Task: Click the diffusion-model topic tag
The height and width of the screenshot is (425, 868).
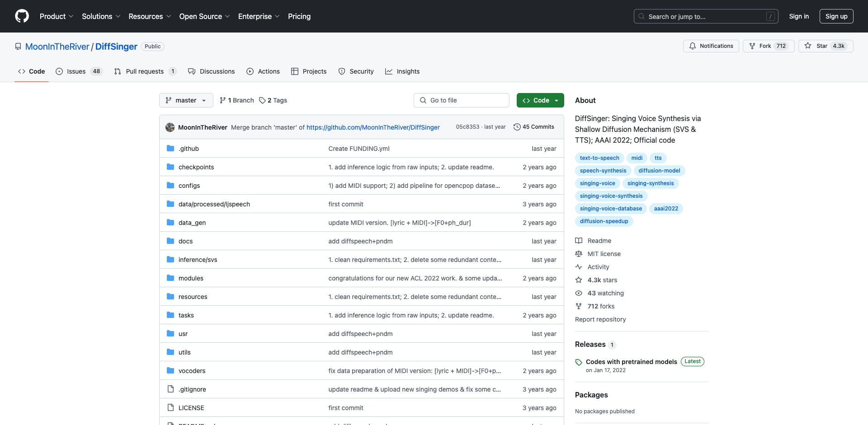Action: pyautogui.click(x=659, y=171)
